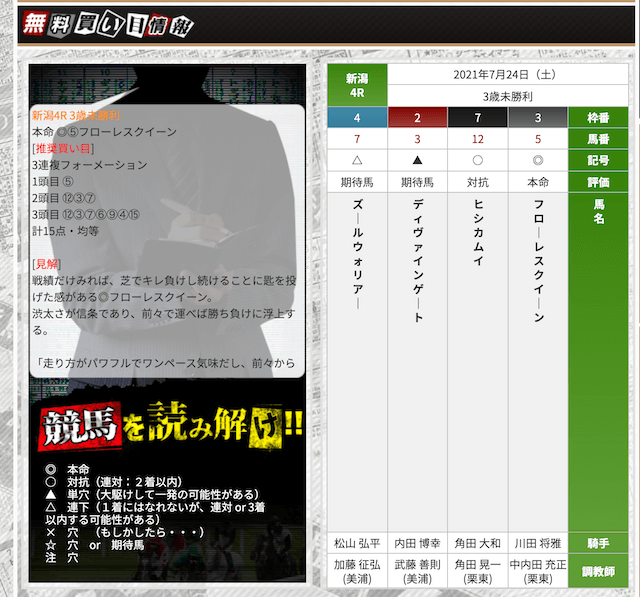Click the 記号 row header
The width and height of the screenshot is (640, 597).
coord(598,160)
